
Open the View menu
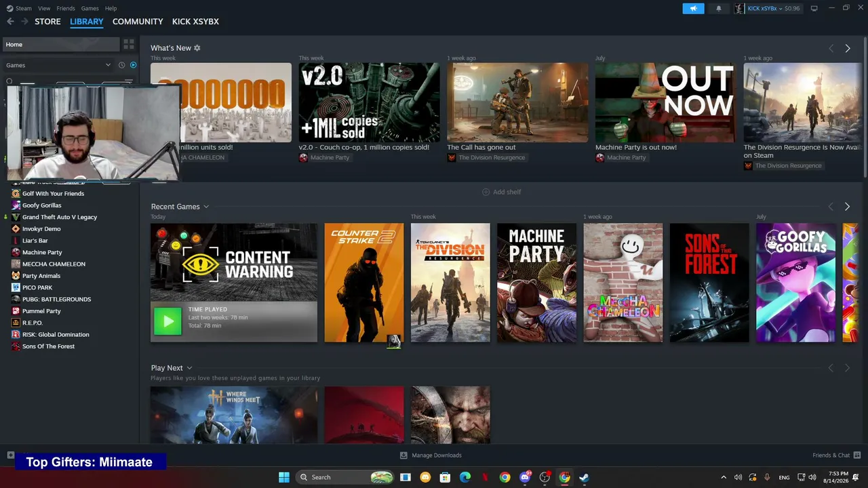pos(44,8)
